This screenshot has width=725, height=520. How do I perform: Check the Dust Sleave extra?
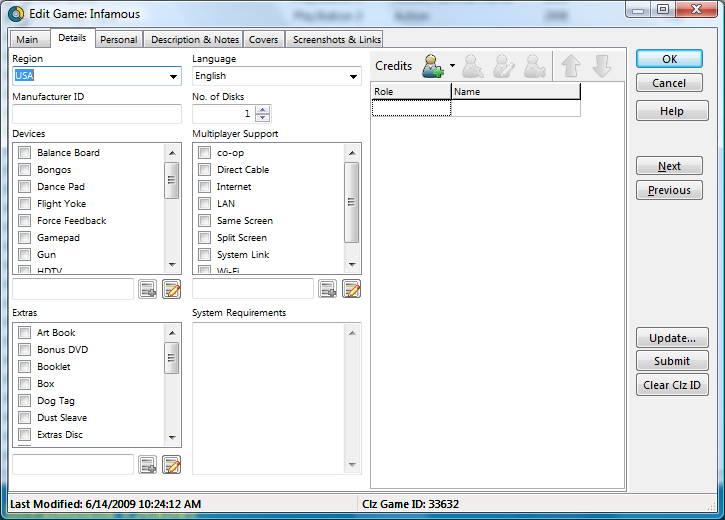coord(25,418)
